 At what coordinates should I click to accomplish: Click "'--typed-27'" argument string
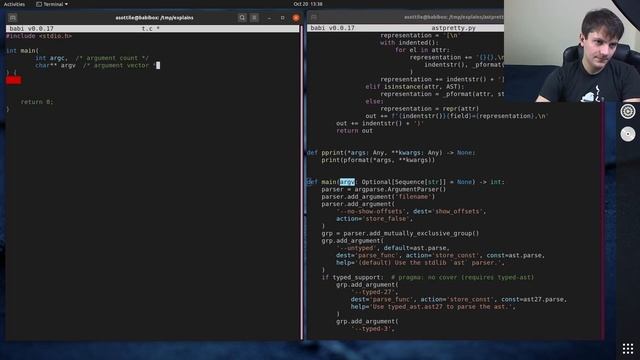point(373,292)
